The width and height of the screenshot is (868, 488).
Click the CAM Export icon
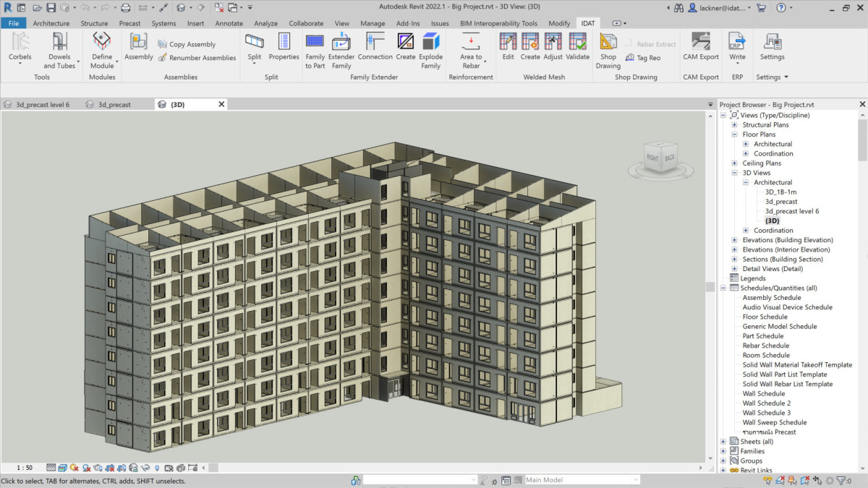700,42
